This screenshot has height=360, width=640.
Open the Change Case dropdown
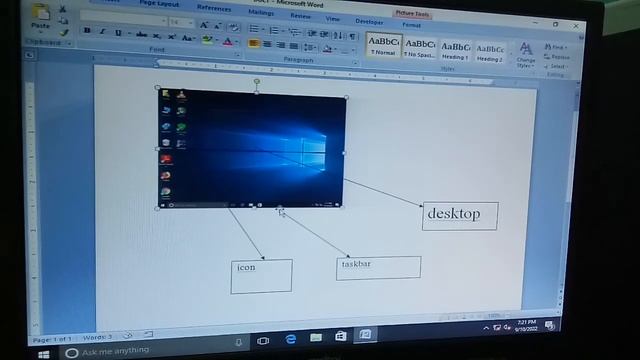pos(188,38)
